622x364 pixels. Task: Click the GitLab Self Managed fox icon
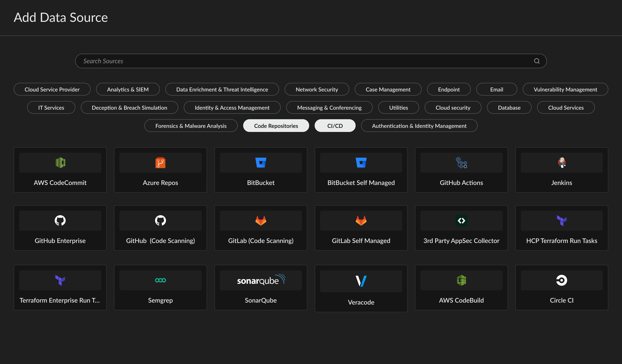click(x=361, y=220)
